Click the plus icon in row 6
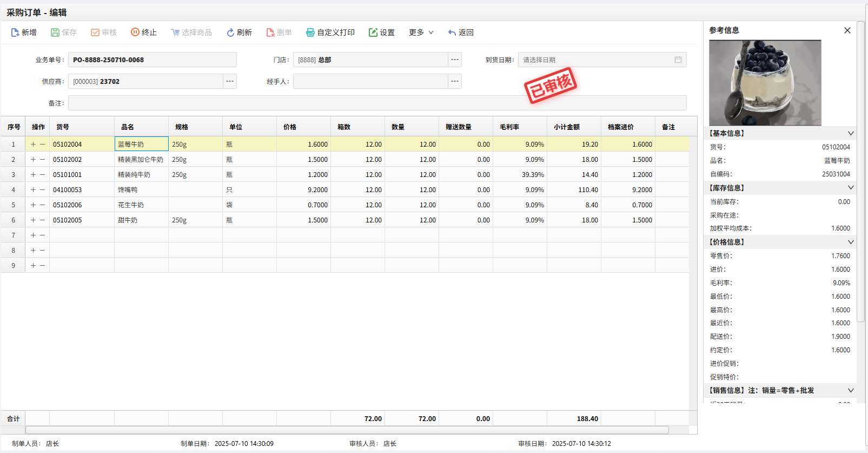The image size is (868, 453). pyautogui.click(x=33, y=220)
